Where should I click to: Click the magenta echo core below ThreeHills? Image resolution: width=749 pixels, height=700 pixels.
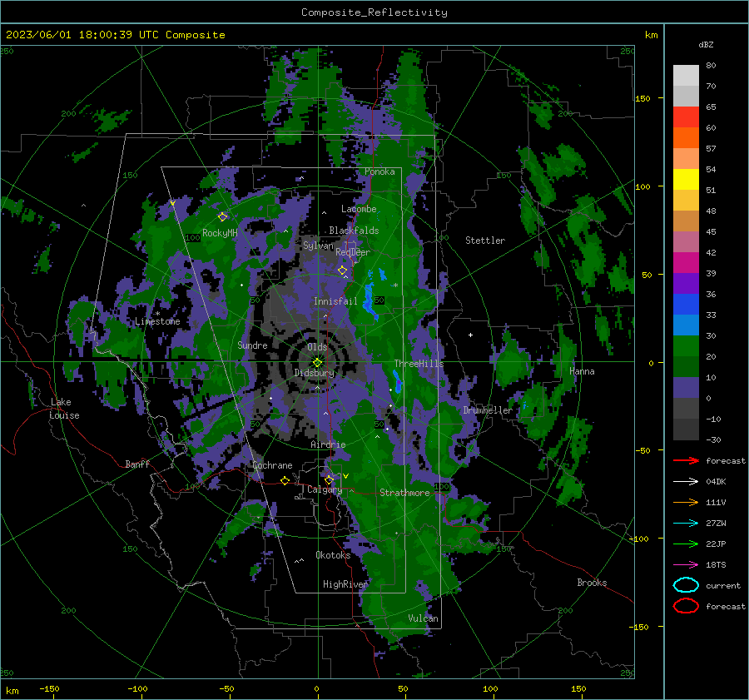point(399,384)
